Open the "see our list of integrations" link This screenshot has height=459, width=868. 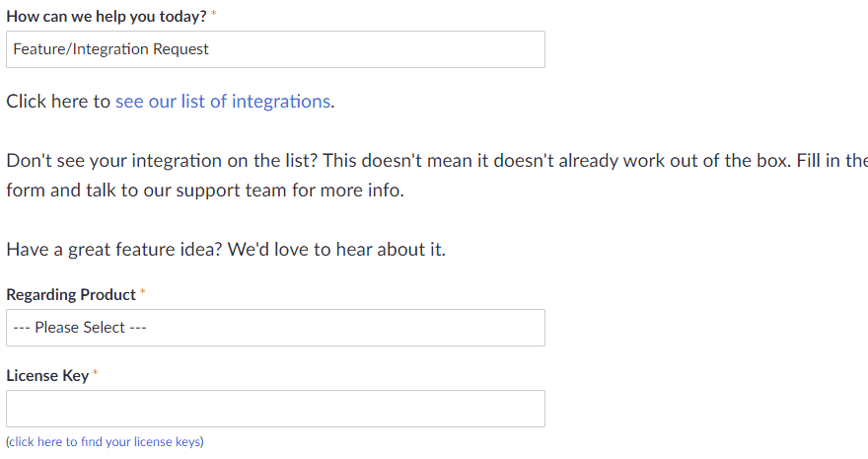pyautogui.click(x=222, y=101)
